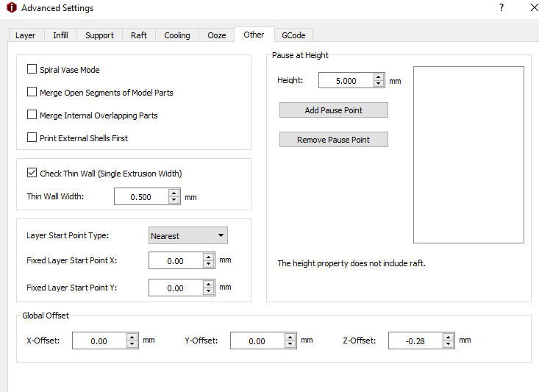The width and height of the screenshot is (539, 392).
Task: Decrease Thin Wall Width with down arrow
Action: click(174, 201)
